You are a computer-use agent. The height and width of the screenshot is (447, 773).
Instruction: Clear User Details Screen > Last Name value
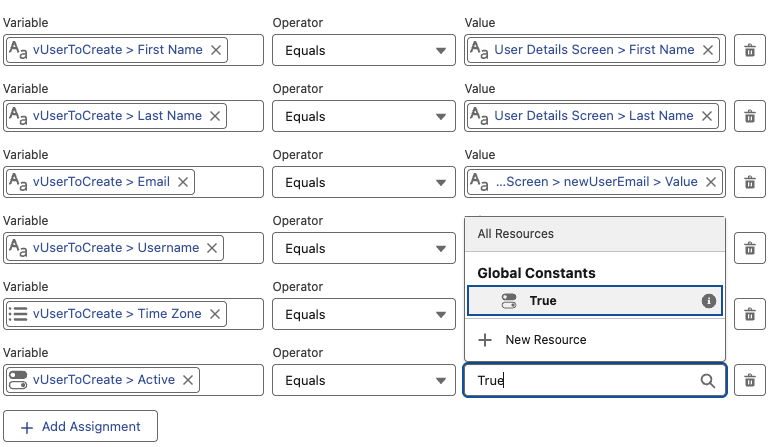click(x=708, y=116)
